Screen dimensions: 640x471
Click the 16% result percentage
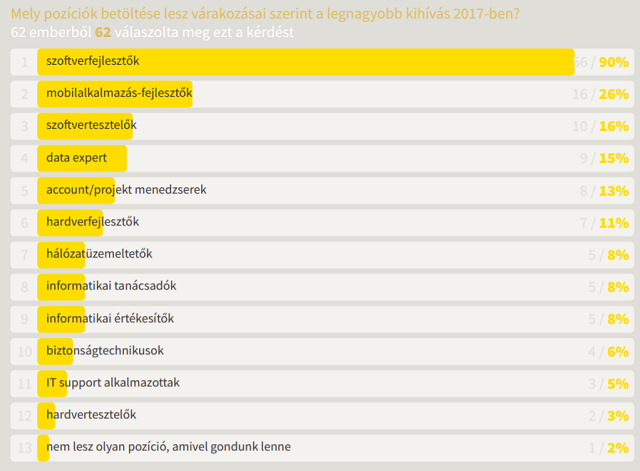[x=614, y=127]
